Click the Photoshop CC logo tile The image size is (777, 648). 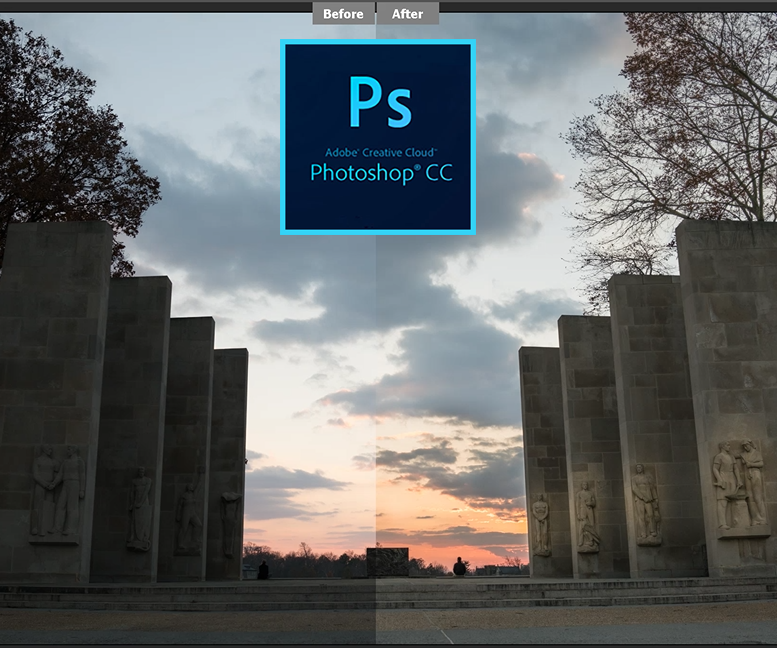pyautogui.click(x=378, y=137)
